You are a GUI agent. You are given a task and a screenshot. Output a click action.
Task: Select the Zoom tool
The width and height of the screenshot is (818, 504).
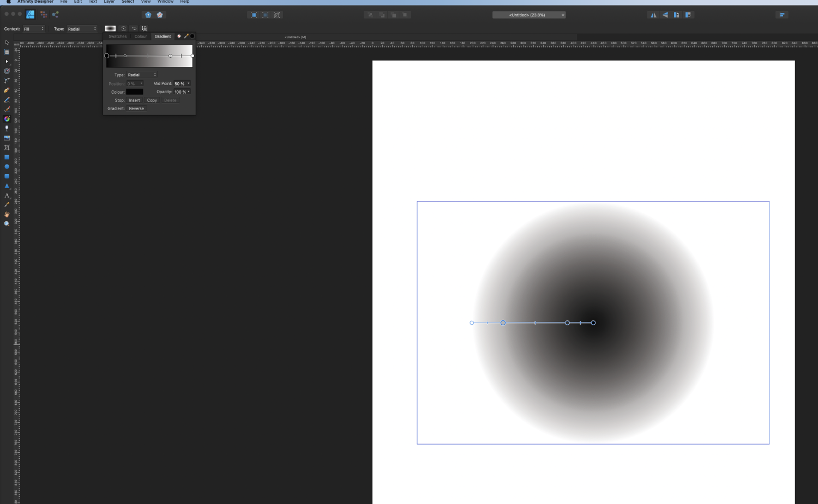[x=7, y=223]
